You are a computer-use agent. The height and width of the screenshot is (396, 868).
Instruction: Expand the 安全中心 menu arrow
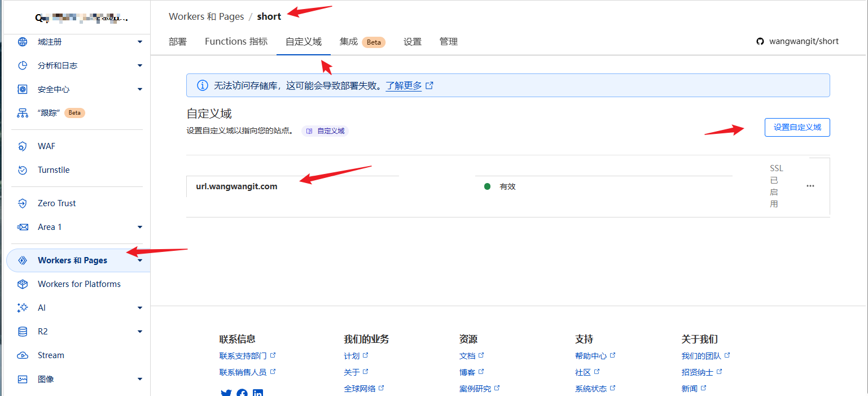click(x=140, y=89)
